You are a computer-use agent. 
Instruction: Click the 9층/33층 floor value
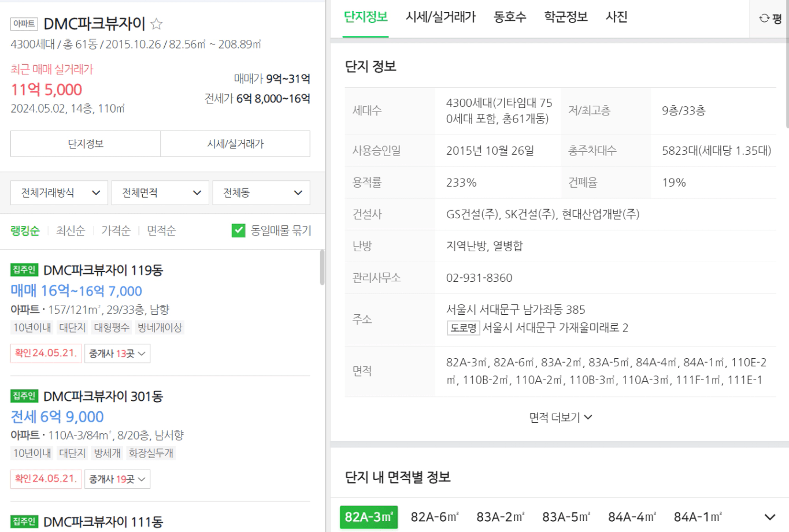coord(684,110)
